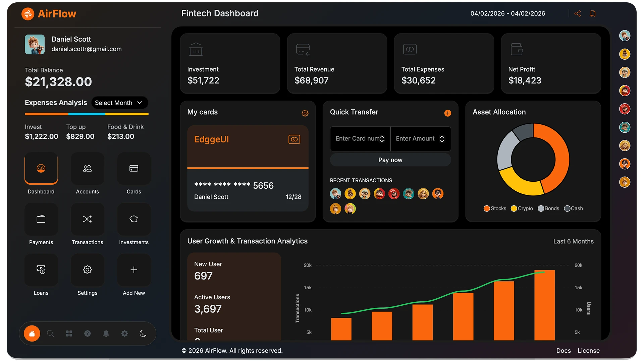
Task: Toggle the Crypto legend item
Action: [x=522, y=208]
